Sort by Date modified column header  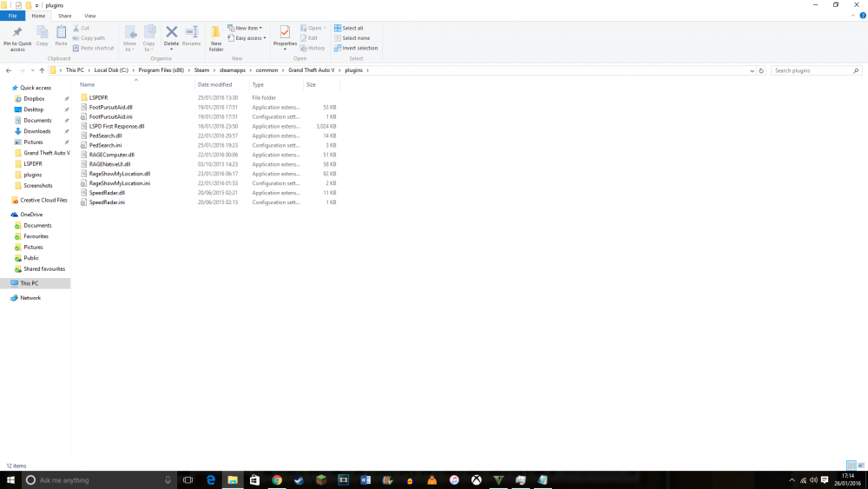[x=221, y=85]
